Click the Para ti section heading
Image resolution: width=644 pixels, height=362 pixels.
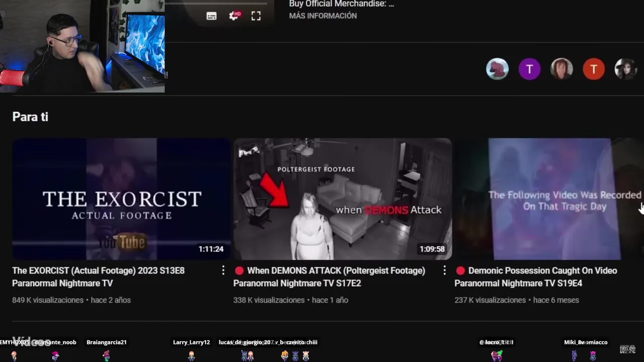tap(30, 117)
